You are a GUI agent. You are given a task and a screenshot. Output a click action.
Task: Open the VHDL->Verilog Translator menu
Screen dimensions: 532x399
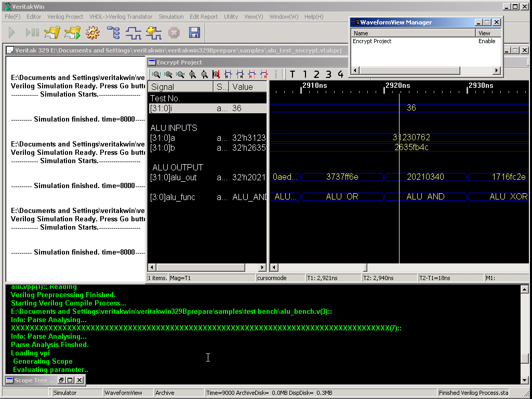coord(121,17)
